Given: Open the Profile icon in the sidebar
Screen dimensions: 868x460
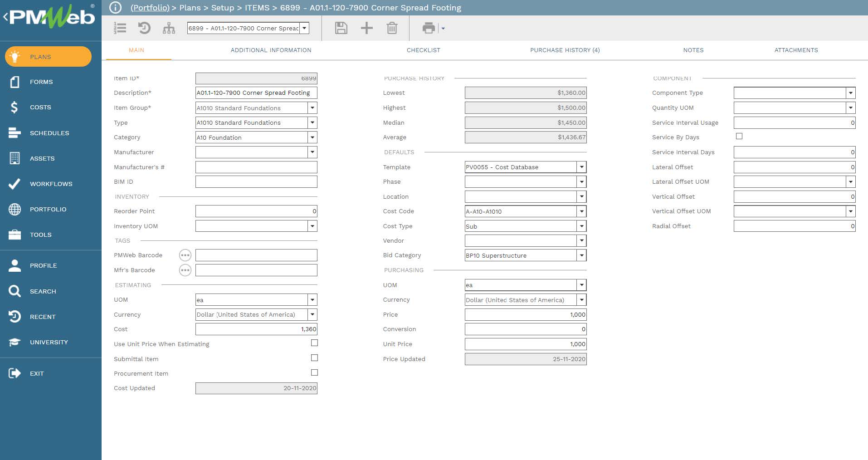Looking at the screenshot, I should coord(15,265).
